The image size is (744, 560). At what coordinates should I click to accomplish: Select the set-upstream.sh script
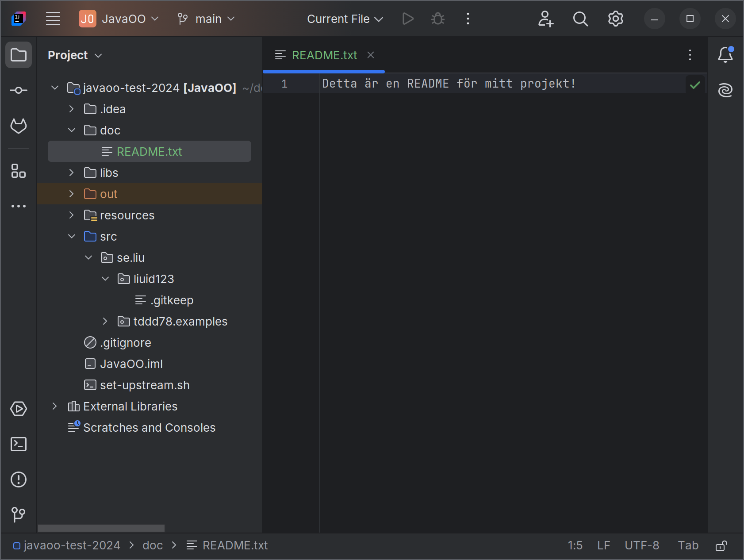click(x=137, y=385)
